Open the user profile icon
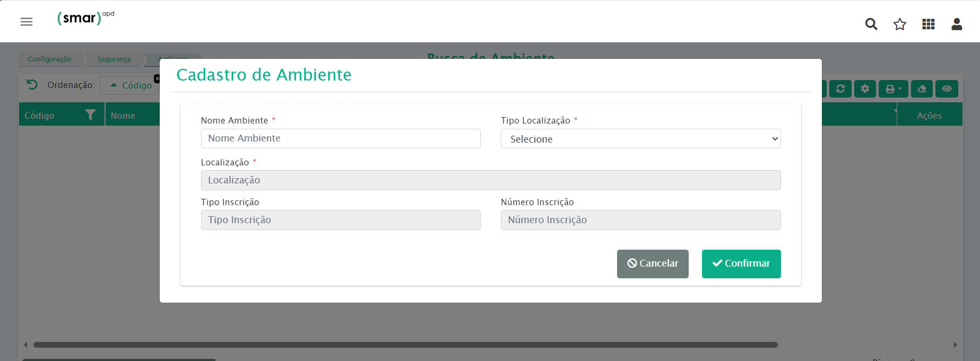This screenshot has height=361, width=980. [x=957, y=24]
